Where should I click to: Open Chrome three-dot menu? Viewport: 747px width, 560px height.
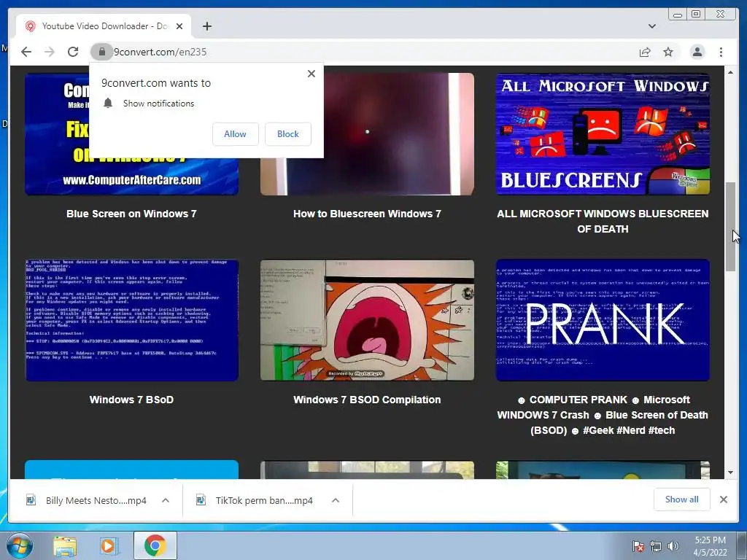point(721,52)
